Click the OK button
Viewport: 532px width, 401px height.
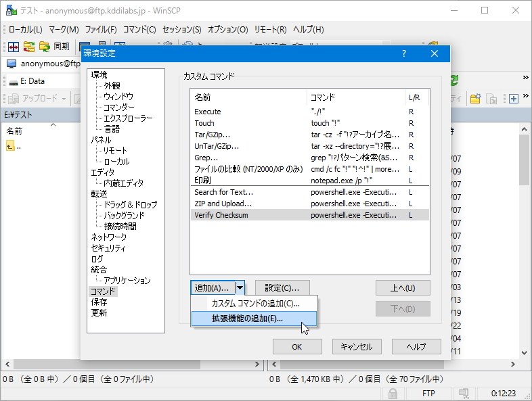tap(297, 346)
